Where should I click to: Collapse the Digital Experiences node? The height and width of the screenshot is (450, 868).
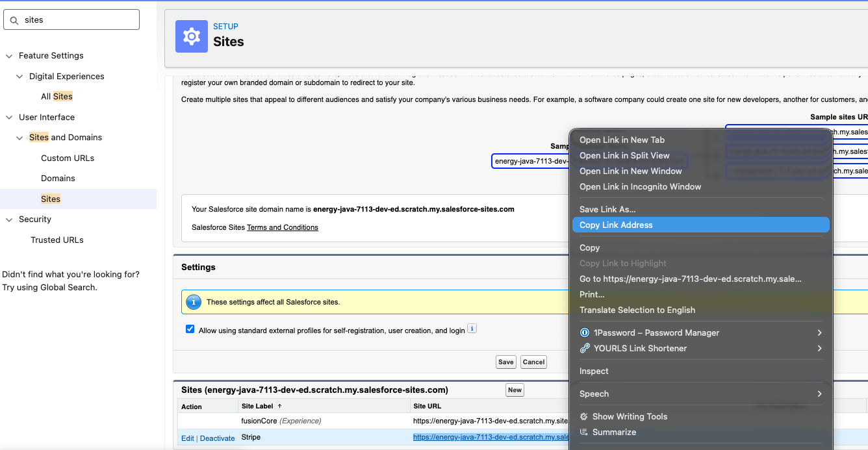click(19, 77)
